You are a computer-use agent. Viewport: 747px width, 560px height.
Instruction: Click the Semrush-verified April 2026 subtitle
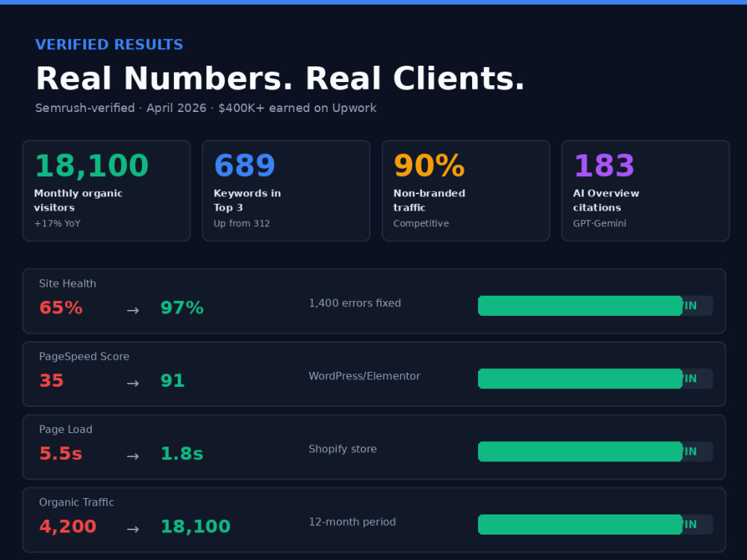point(206,108)
